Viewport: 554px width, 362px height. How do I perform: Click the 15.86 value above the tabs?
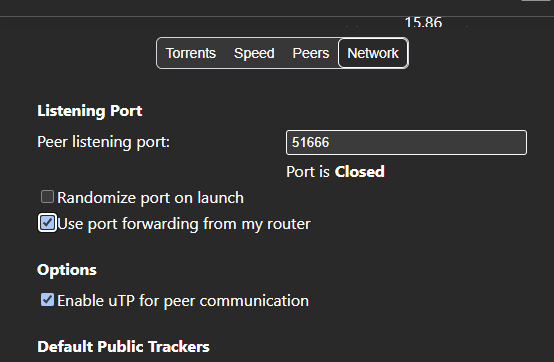[423, 22]
